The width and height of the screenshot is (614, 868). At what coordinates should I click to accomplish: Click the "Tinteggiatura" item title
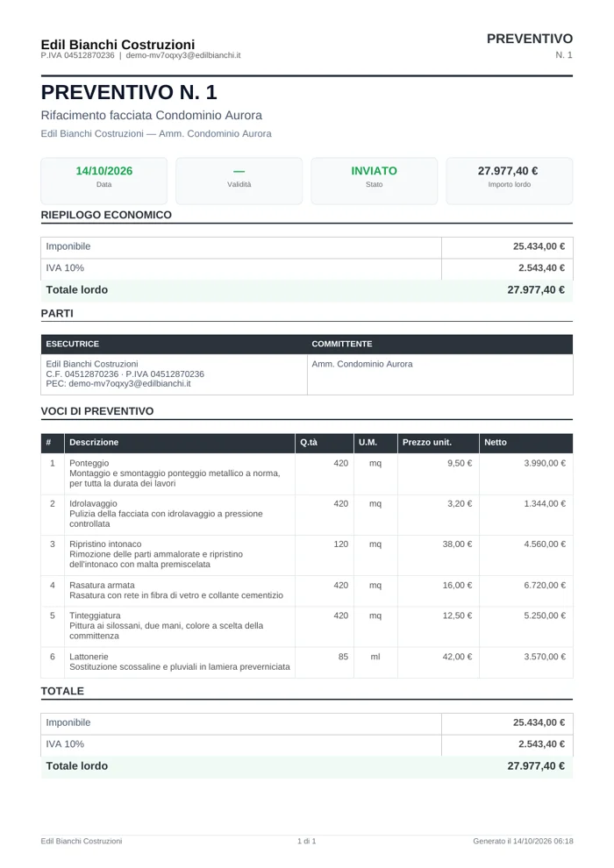[96, 615]
